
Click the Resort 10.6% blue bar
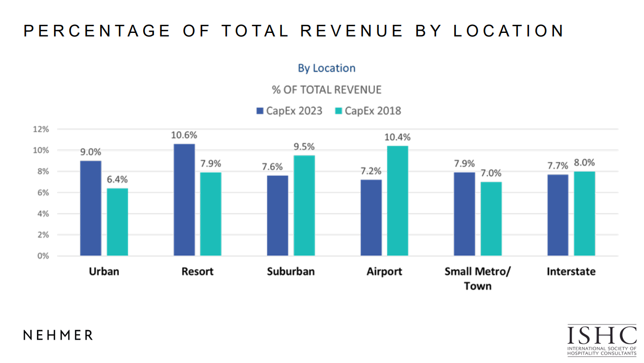click(x=184, y=199)
